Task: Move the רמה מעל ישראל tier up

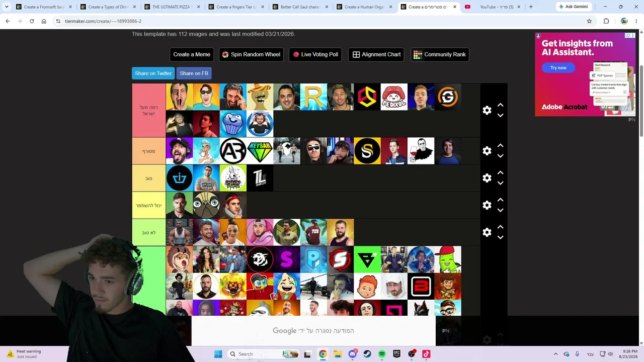Action: coord(500,105)
